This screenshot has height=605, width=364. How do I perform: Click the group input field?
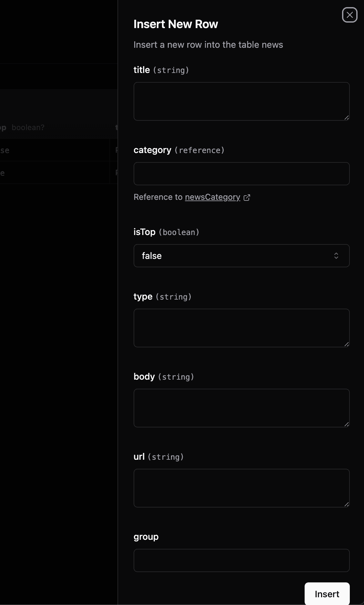(x=241, y=560)
